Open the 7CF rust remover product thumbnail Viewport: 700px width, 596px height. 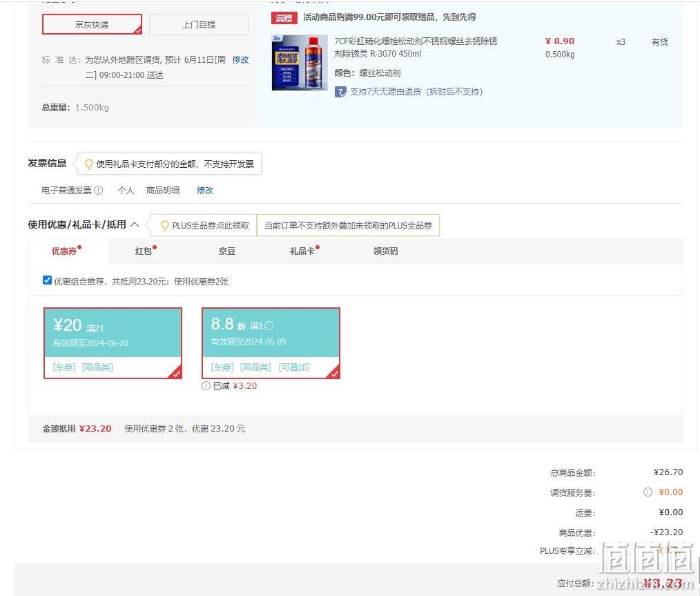(x=300, y=63)
